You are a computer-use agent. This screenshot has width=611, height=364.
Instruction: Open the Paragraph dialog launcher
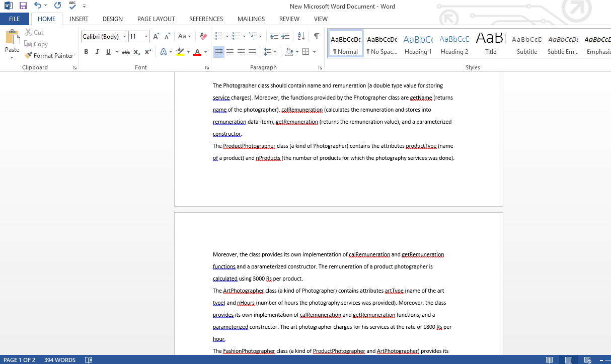[x=321, y=67]
